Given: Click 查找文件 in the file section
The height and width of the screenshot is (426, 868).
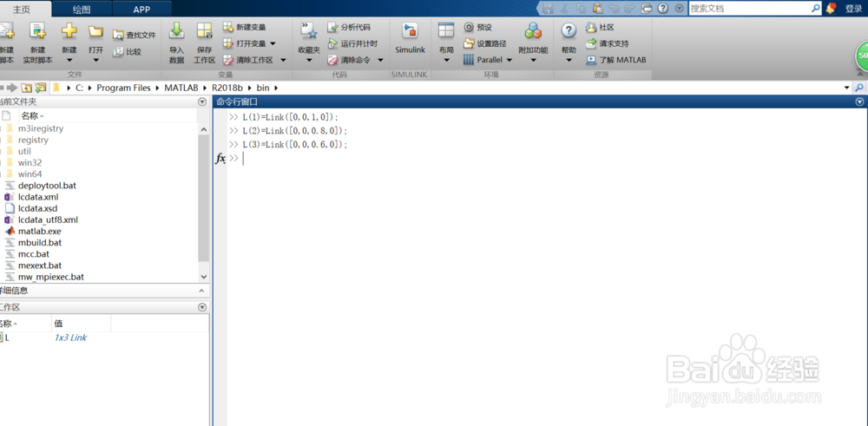Looking at the screenshot, I should click(135, 35).
